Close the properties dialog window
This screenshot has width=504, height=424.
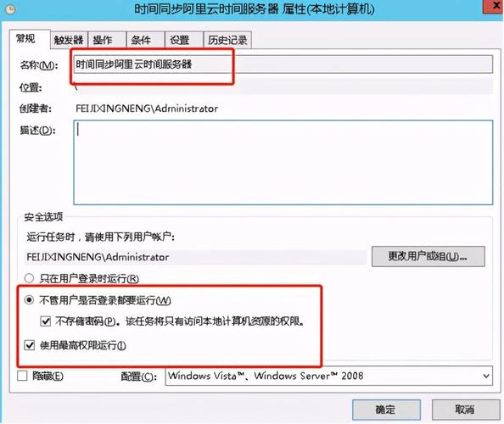[493, 7]
